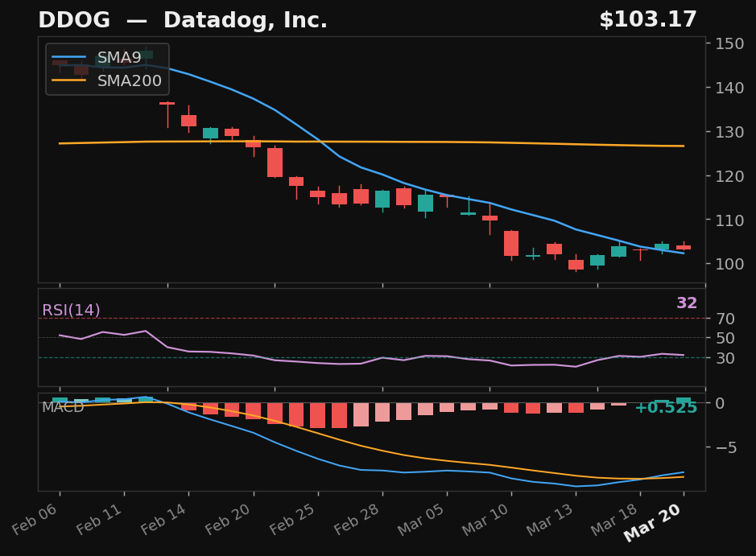The width and height of the screenshot is (756, 556).
Task: Click the 120 price axis label
Action: 729,176
